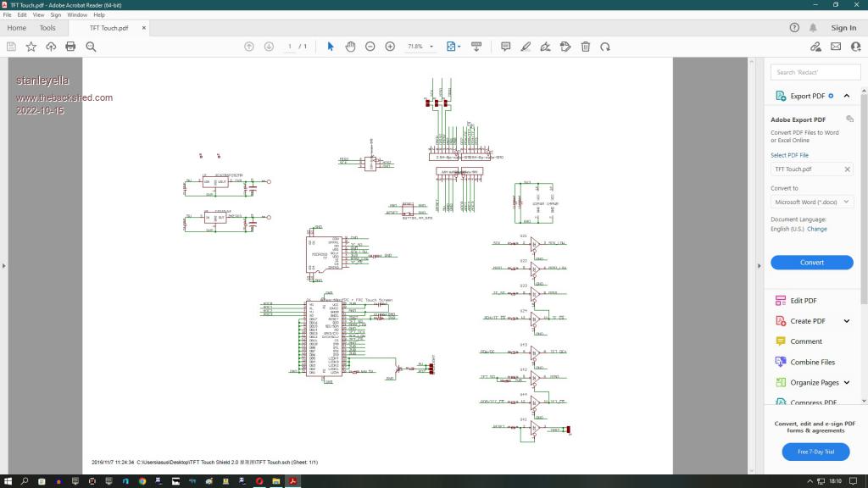Open the zoom percentage dropdown

(x=431, y=47)
